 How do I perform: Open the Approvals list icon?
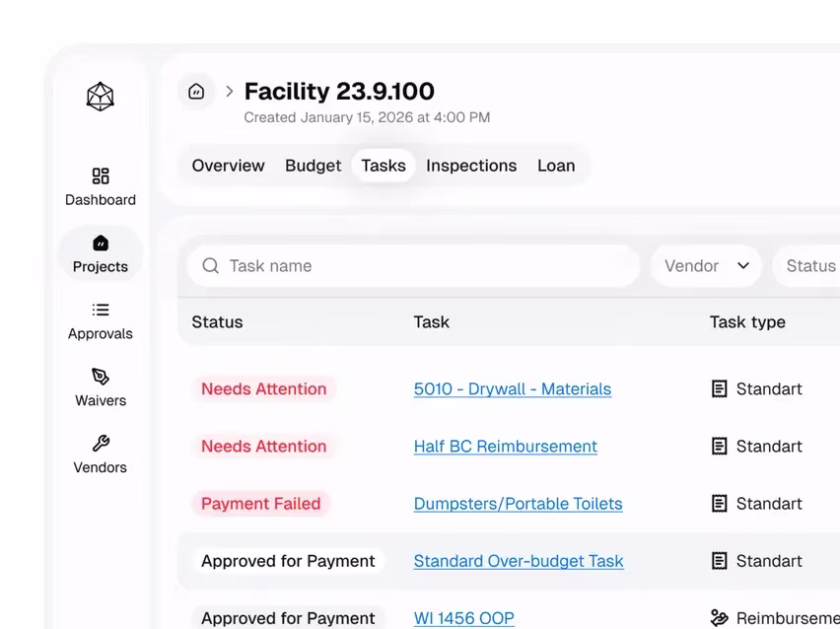point(101,310)
